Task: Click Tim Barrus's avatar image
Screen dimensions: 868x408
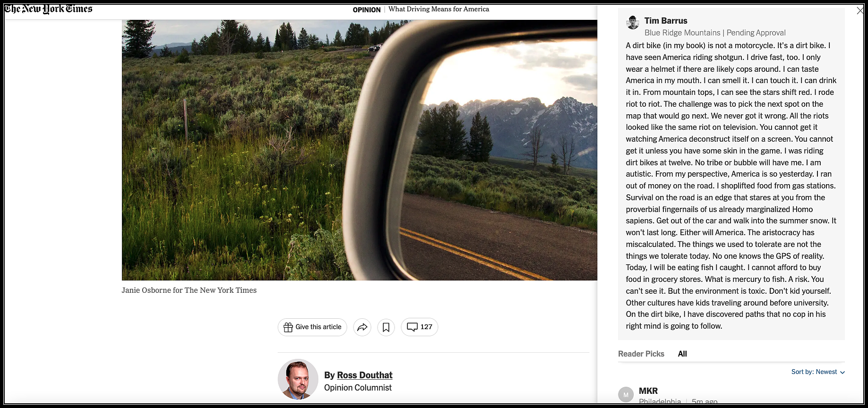Action: point(633,22)
